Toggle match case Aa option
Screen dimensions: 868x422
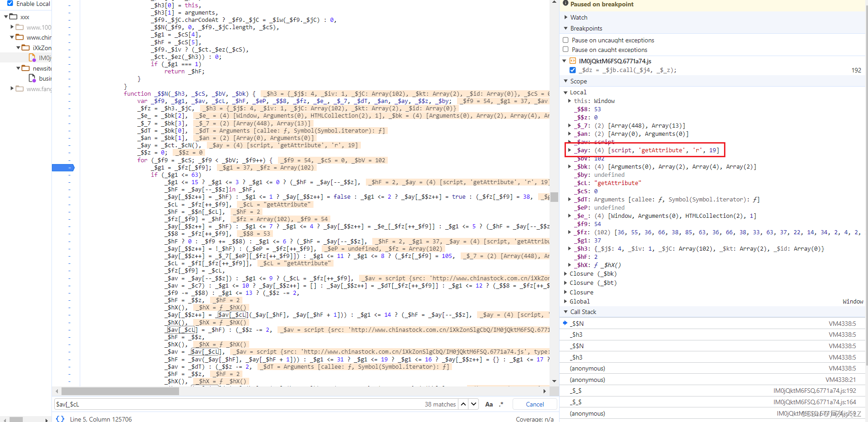(489, 404)
